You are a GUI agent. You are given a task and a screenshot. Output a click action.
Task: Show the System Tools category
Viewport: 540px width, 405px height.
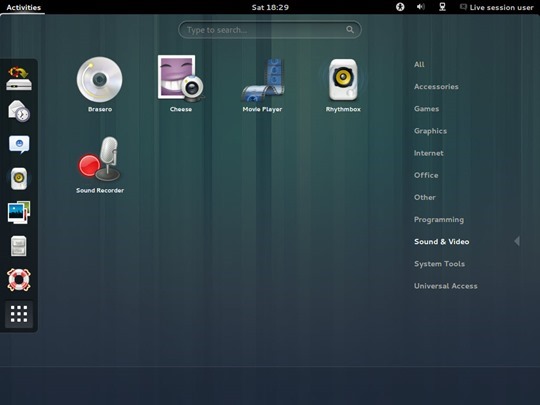coord(439,264)
